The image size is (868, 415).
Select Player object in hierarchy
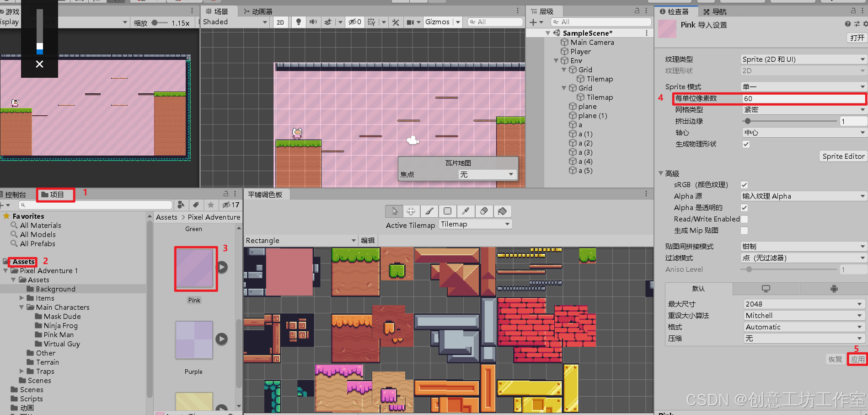(x=580, y=51)
